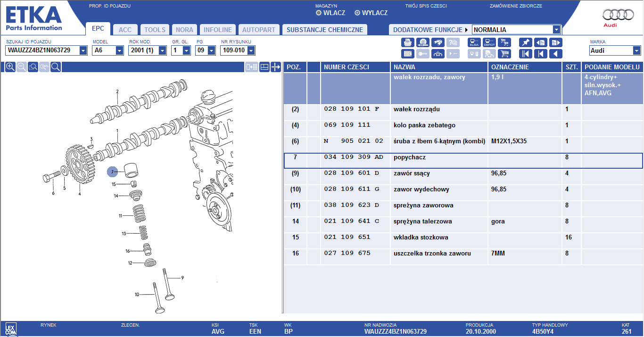Open the NORA tab

tap(184, 30)
